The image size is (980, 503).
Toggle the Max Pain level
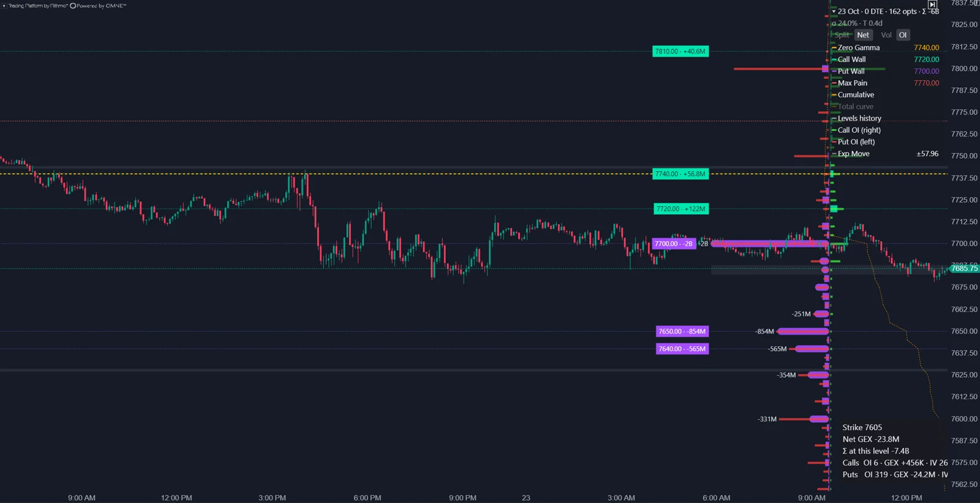849,83
